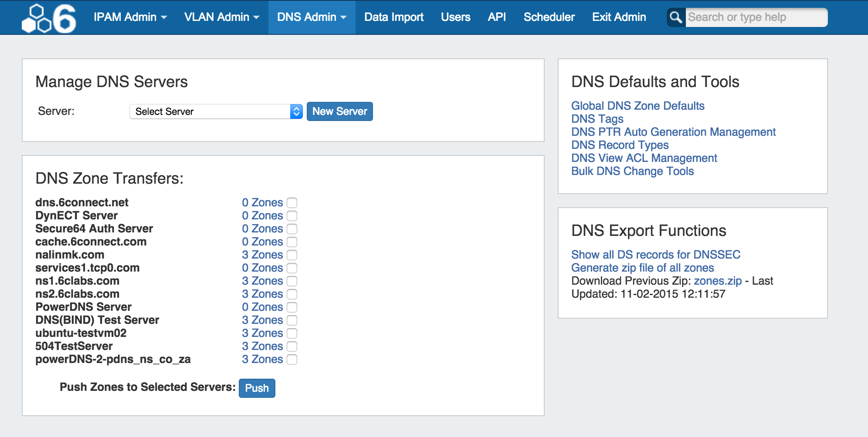868x437 pixels.
Task: Expand the VLAN Admin menu
Action: coord(221,17)
